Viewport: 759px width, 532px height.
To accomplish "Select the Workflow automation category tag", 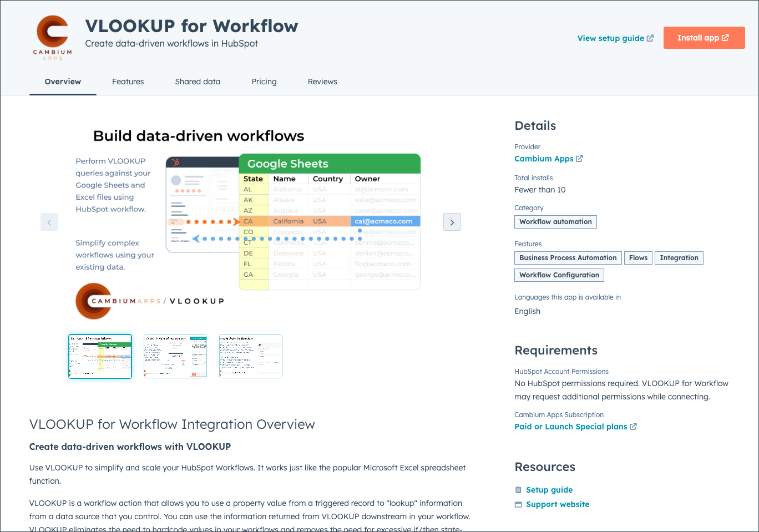I will tap(555, 222).
